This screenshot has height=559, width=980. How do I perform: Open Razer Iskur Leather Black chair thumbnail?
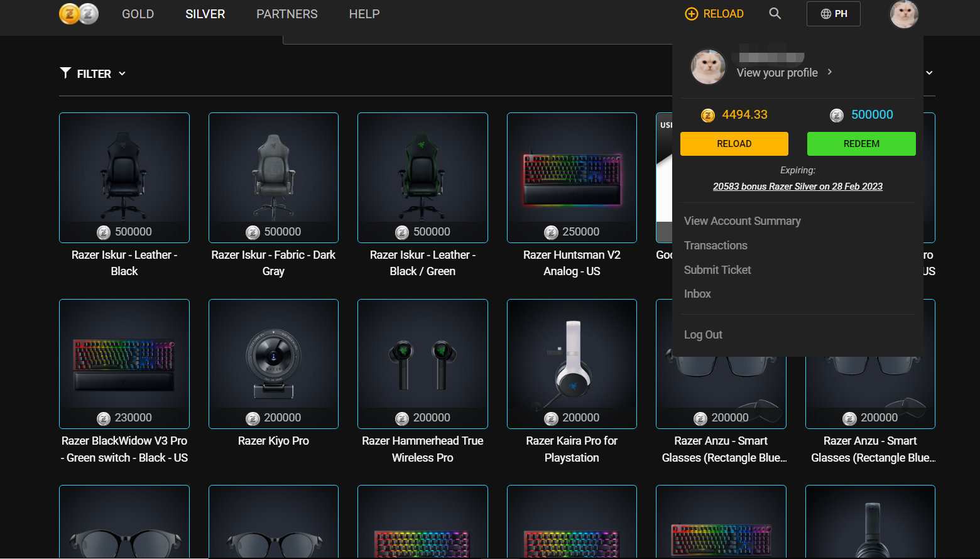tap(124, 178)
